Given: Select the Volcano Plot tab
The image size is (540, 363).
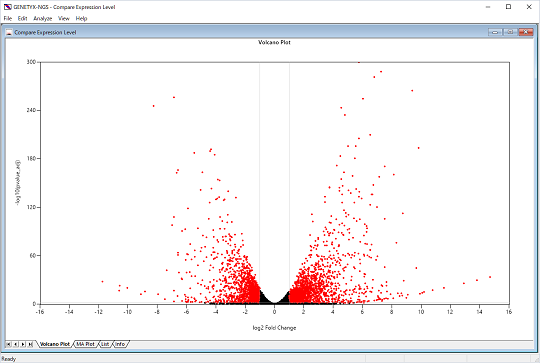Looking at the screenshot, I should [x=55, y=344].
